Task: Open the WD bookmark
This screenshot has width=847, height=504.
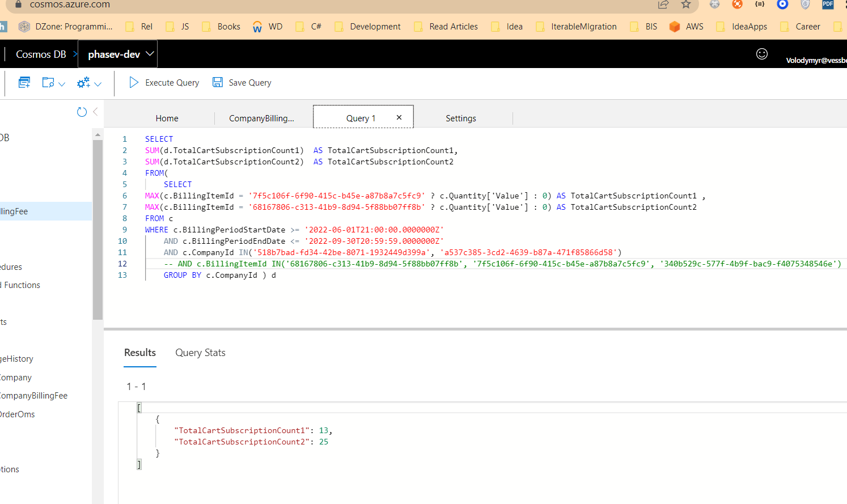Action: tap(268, 27)
